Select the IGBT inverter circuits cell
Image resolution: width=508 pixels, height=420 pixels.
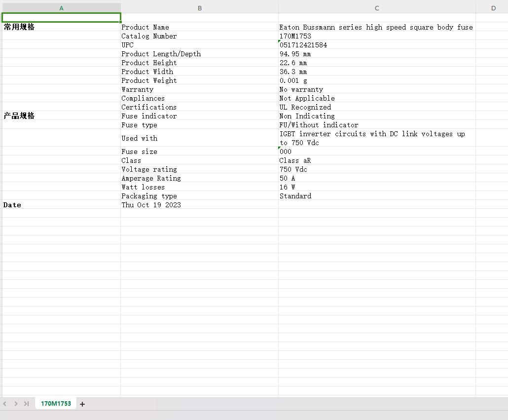click(x=377, y=138)
